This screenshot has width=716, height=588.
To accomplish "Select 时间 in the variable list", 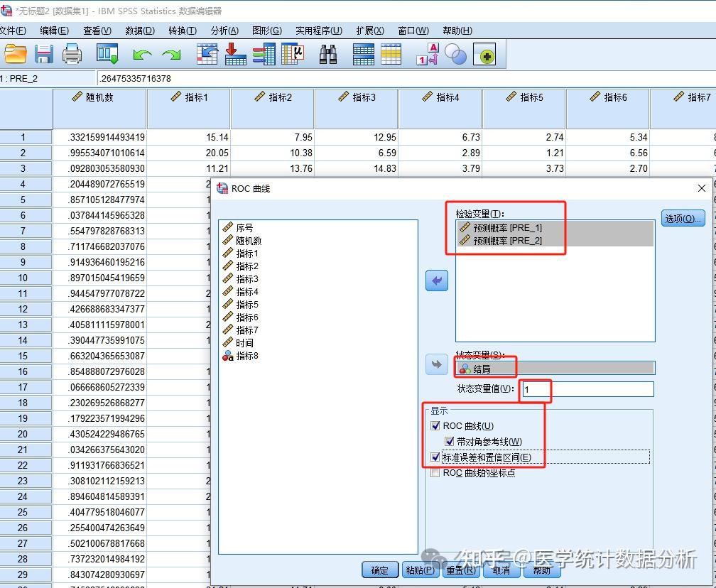I will (238, 342).
